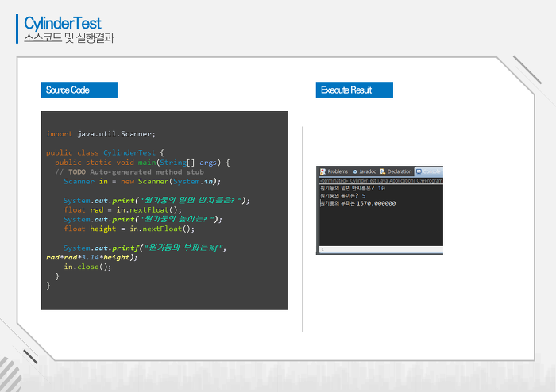This screenshot has height=392, width=556.
Task: Click the 'float rad = in.nextFloat();' line
Action: 122,210
